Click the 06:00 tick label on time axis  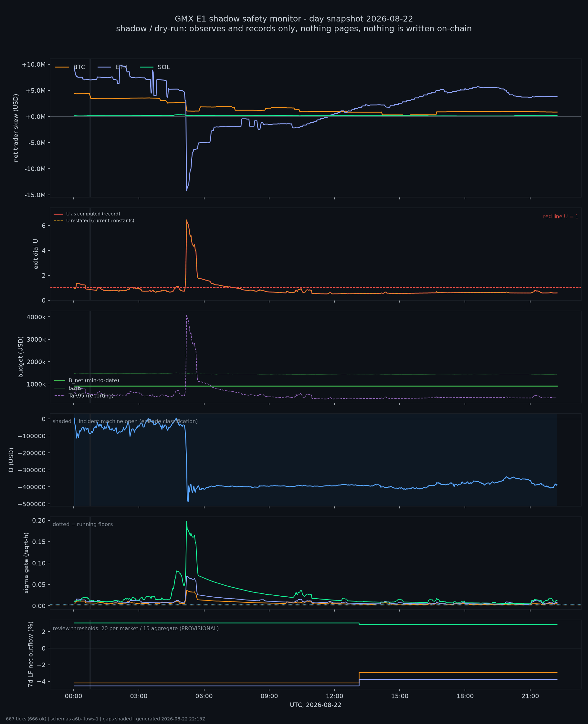click(x=204, y=696)
